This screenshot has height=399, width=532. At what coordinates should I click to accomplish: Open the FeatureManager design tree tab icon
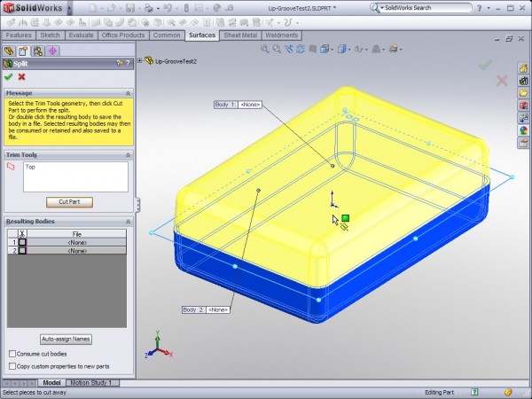point(9,51)
